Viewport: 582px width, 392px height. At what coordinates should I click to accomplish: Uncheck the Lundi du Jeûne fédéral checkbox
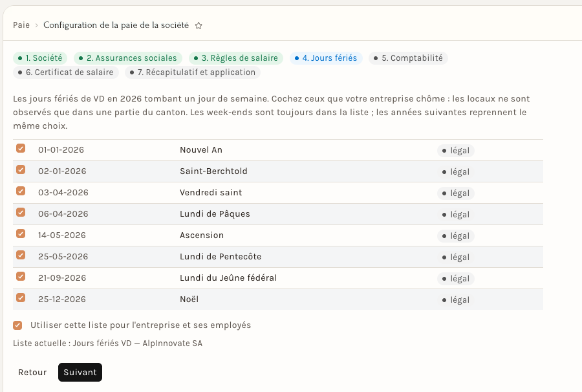(x=21, y=277)
